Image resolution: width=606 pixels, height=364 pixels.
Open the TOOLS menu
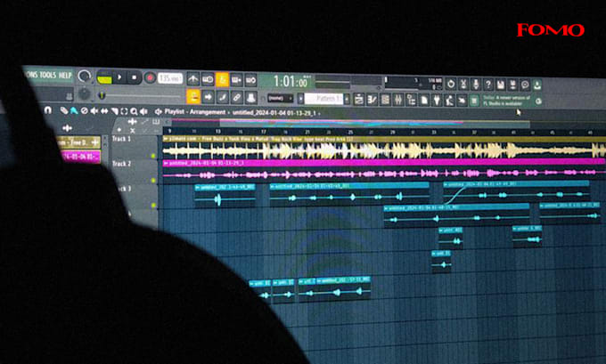click(x=48, y=75)
